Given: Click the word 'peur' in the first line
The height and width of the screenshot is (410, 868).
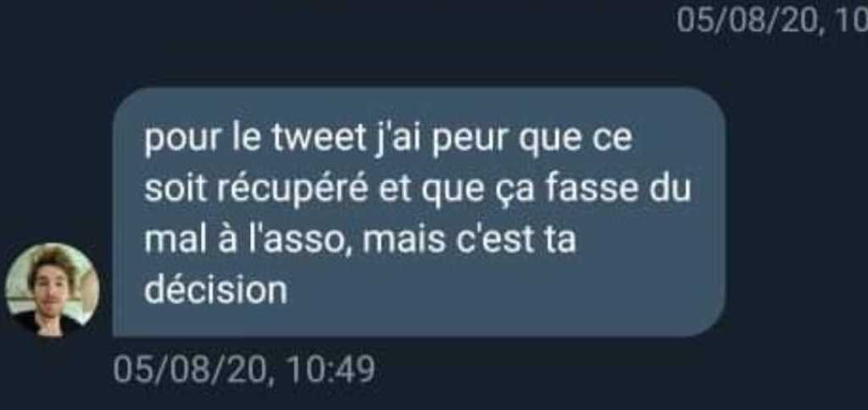Looking at the screenshot, I should [x=469, y=140].
